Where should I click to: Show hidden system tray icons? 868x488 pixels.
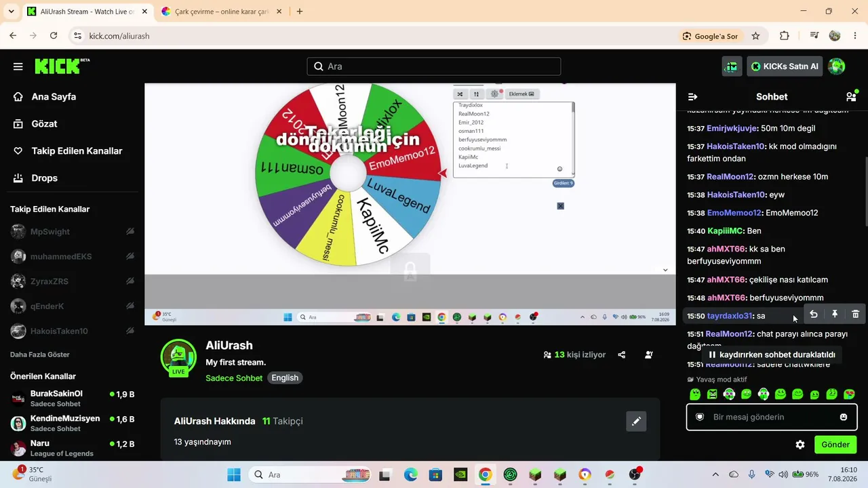pyautogui.click(x=715, y=474)
